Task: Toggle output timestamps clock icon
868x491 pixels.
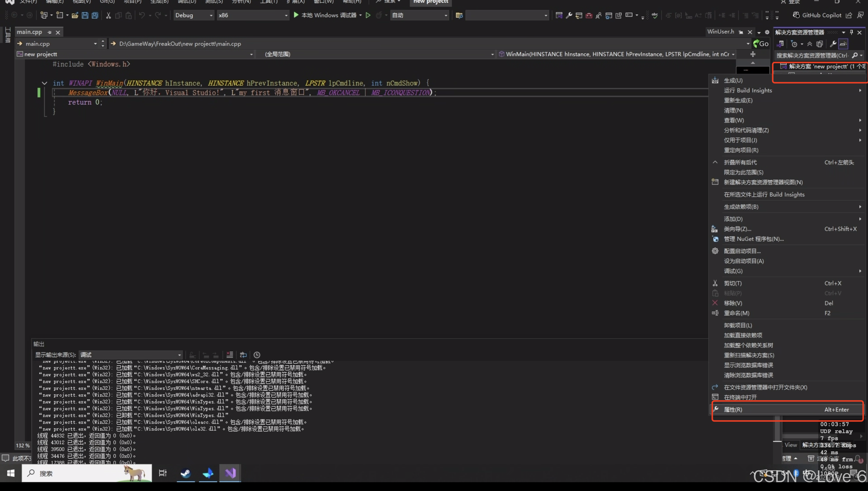Action: [x=257, y=355]
